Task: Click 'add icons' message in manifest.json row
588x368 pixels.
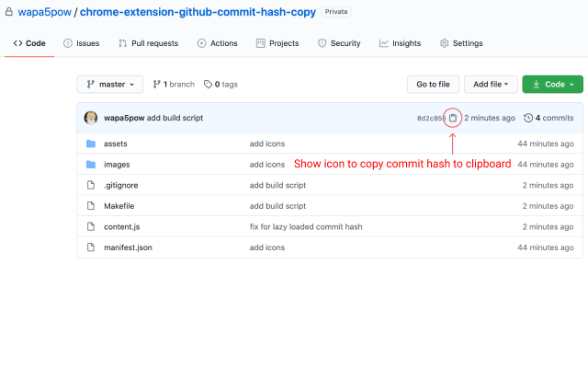Action: pyautogui.click(x=267, y=247)
